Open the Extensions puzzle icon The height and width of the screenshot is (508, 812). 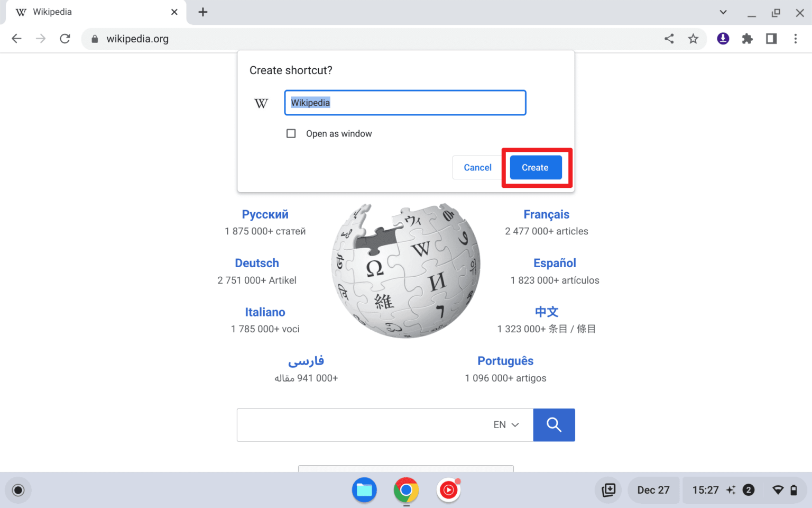747,39
